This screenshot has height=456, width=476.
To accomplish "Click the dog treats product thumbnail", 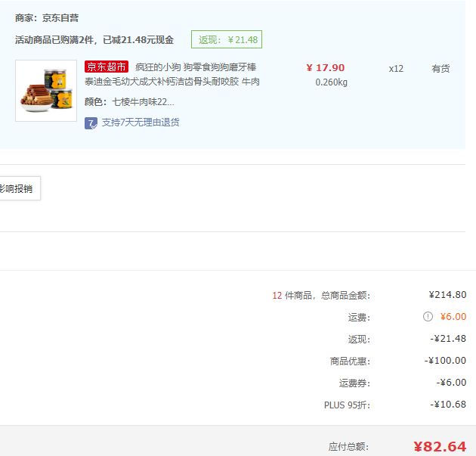I will pyautogui.click(x=46, y=91).
